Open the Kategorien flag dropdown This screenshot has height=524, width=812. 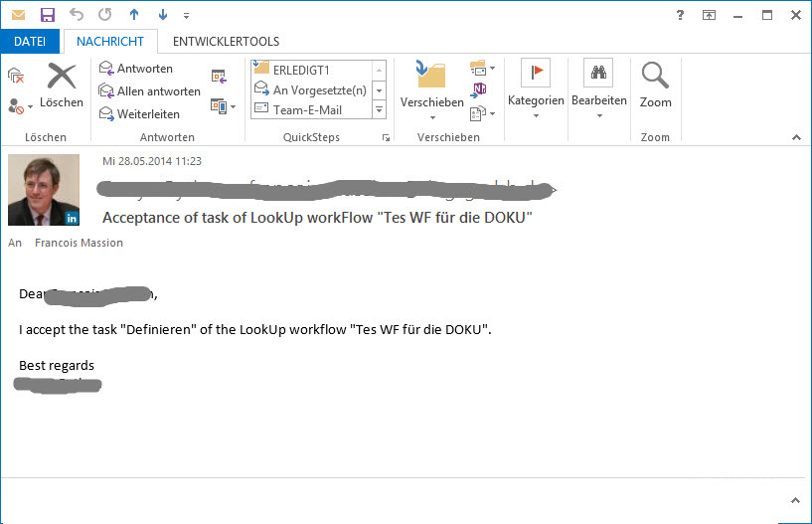tap(536, 89)
